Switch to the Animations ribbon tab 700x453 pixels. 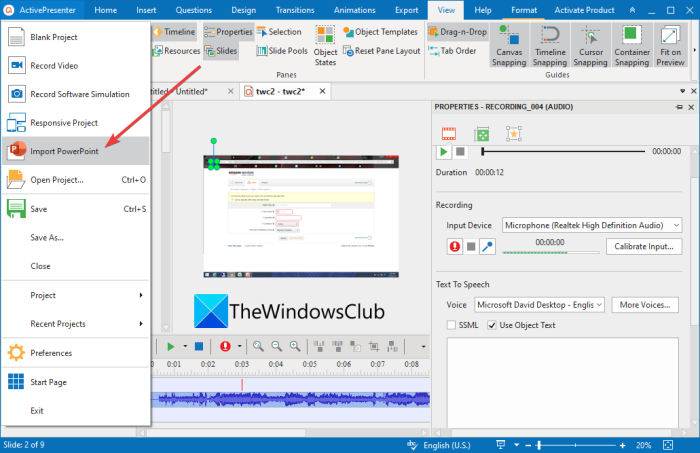pos(354,10)
